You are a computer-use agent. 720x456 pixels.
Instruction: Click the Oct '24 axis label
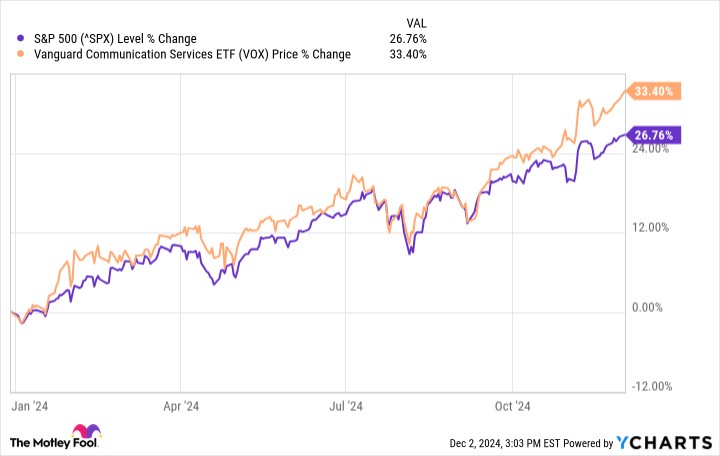click(512, 406)
